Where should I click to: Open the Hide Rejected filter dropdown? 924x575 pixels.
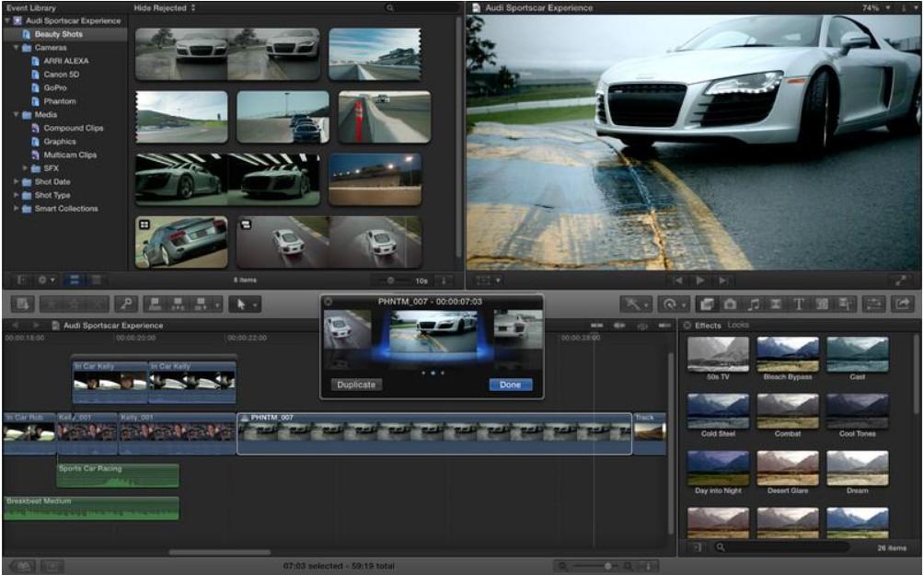point(165,7)
